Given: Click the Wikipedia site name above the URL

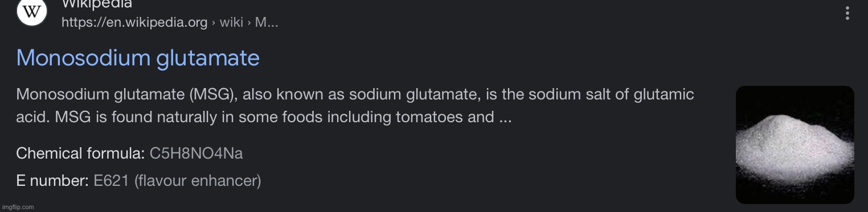Looking at the screenshot, I should [x=97, y=4].
